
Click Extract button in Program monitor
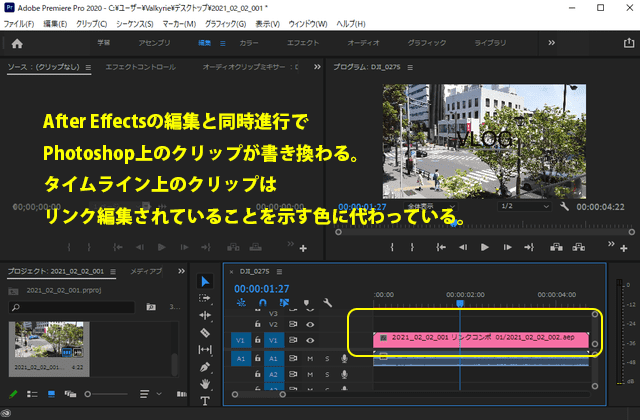(578, 247)
